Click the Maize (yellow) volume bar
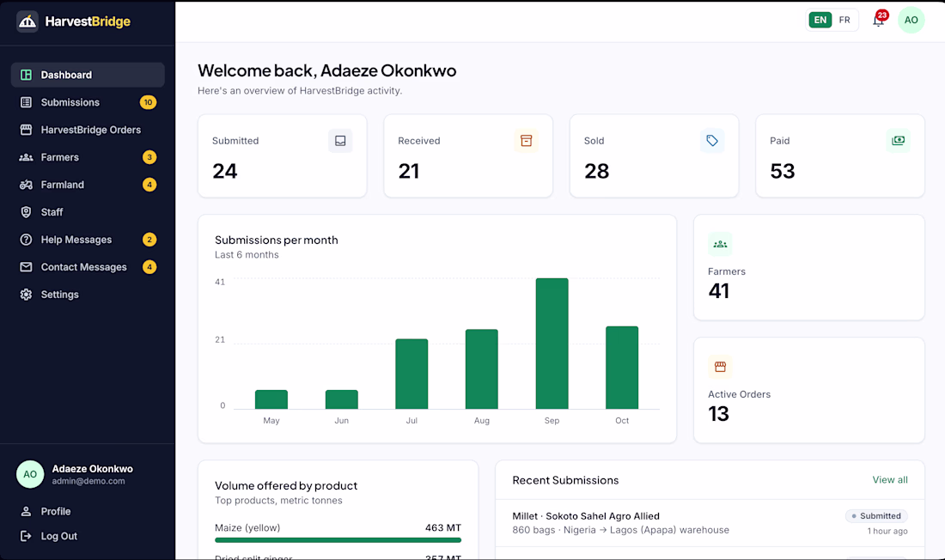The width and height of the screenshot is (945, 560). (338, 540)
